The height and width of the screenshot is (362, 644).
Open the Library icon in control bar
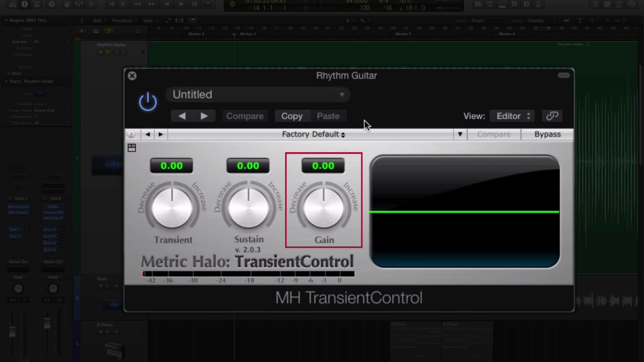[x=12, y=4]
